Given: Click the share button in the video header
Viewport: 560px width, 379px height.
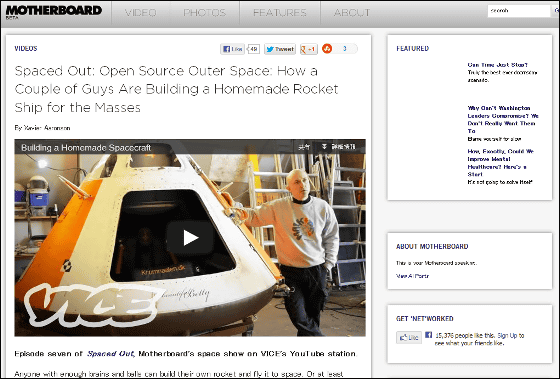Looking at the screenshot, I should (x=304, y=147).
